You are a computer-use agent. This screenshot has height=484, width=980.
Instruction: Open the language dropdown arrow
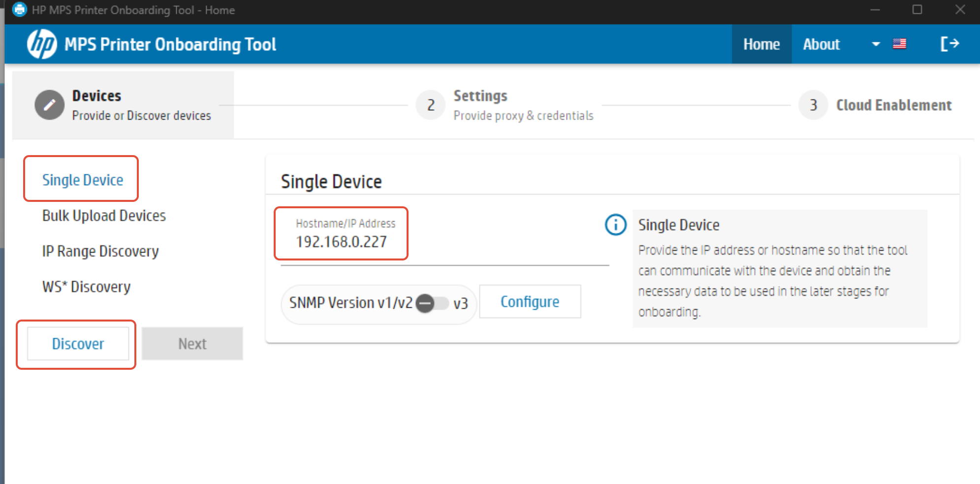(876, 44)
